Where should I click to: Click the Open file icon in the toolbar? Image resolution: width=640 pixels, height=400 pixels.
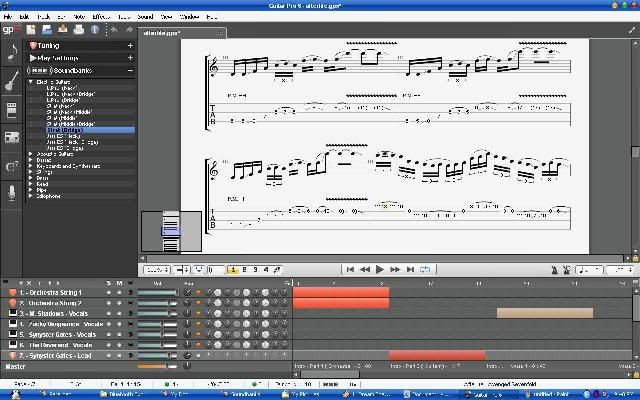point(47,29)
